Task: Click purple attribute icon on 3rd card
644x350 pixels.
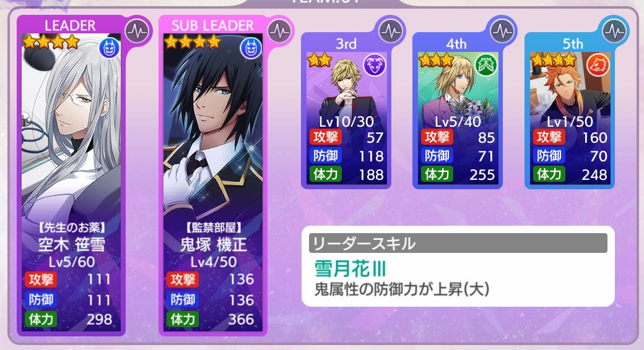Action: (x=375, y=66)
